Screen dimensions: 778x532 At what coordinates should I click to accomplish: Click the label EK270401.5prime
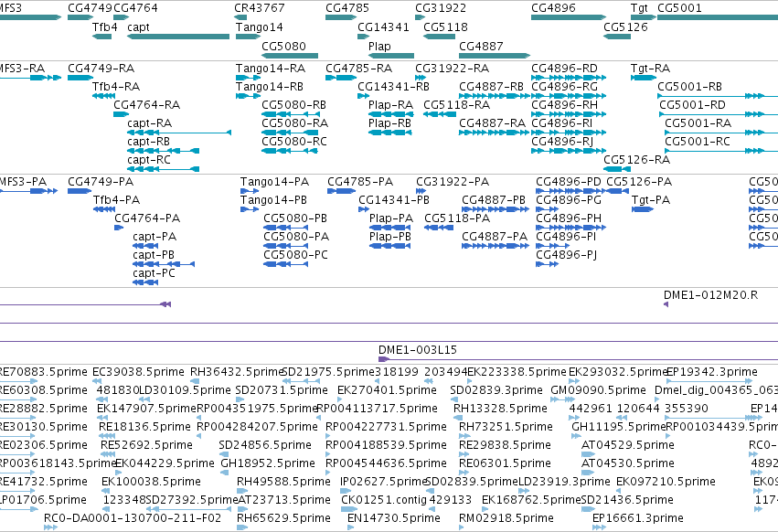387,390
